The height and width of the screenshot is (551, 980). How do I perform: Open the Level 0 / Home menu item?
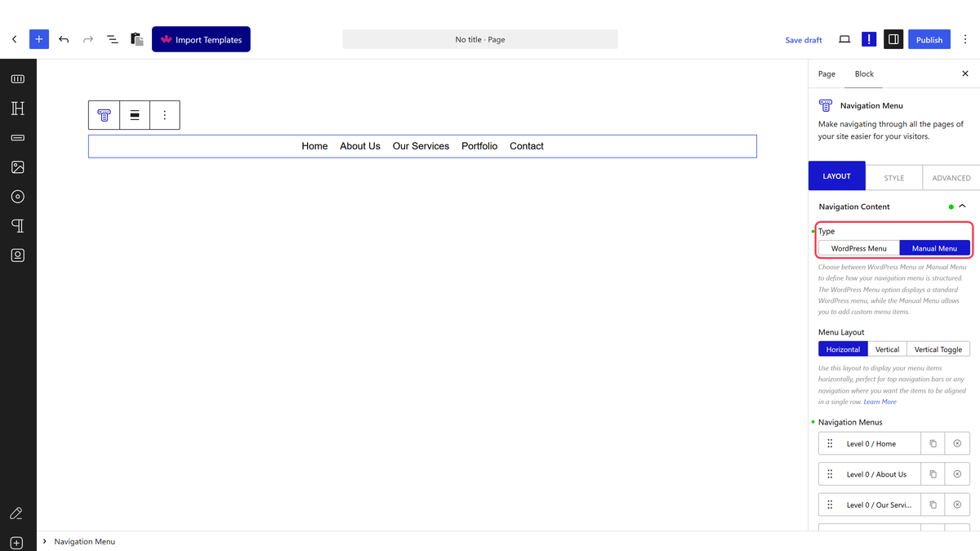[871, 444]
